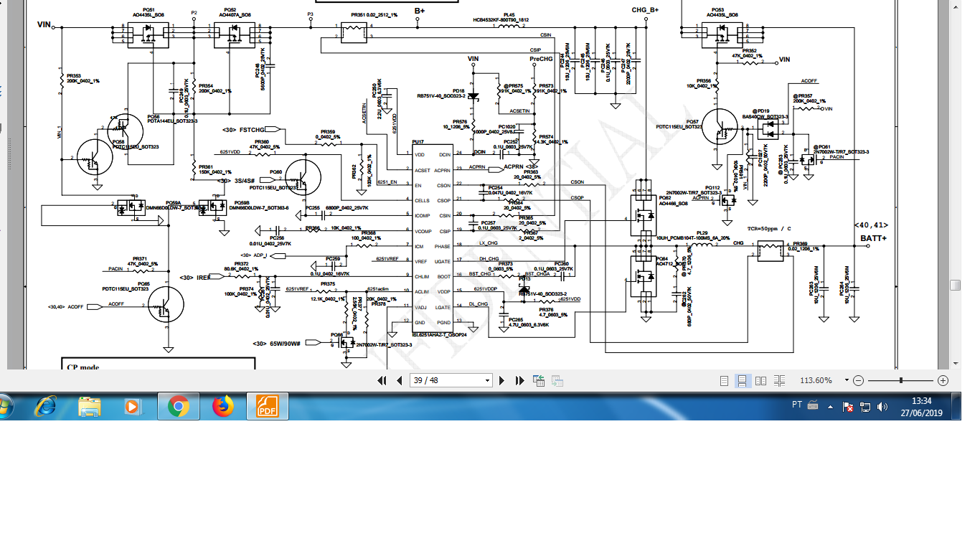Screen dimensions: 980x551
Task: Open Firefox from the taskbar
Action: [x=223, y=406]
